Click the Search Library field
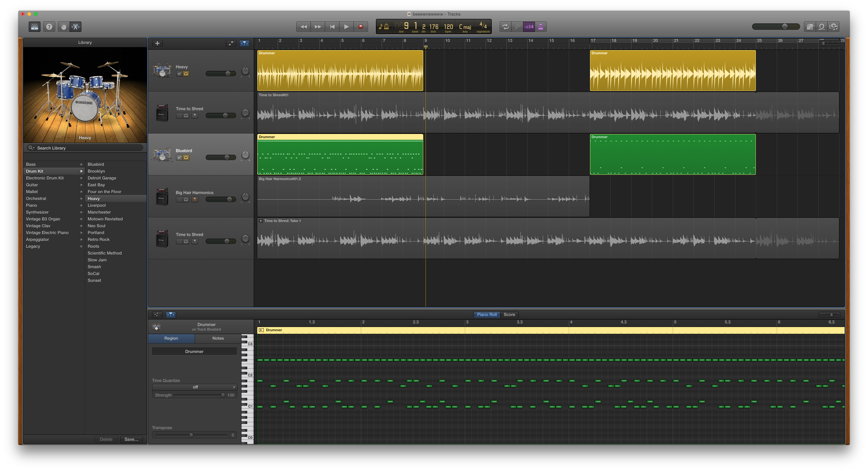 tap(85, 148)
